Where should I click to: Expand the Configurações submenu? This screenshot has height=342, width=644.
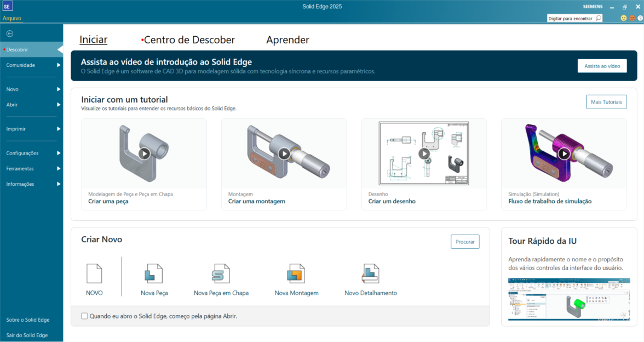(23, 153)
